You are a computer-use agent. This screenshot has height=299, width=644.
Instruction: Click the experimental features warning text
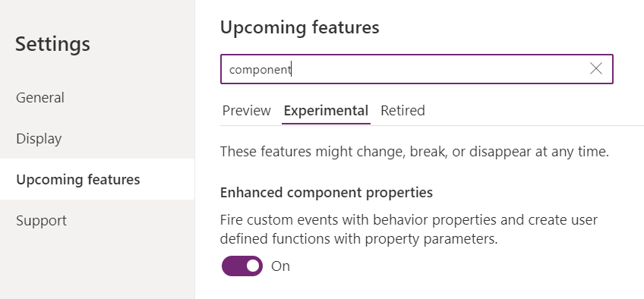pyautogui.click(x=415, y=152)
